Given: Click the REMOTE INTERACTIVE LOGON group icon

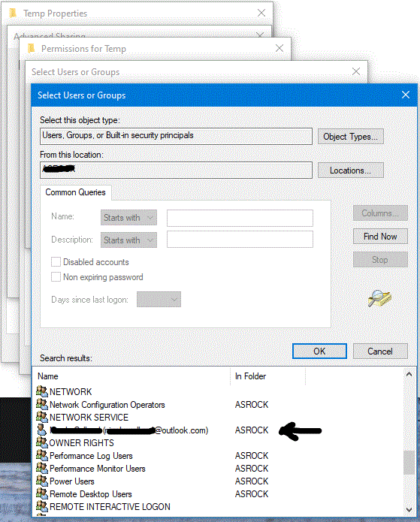Looking at the screenshot, I should pos(41,506).
